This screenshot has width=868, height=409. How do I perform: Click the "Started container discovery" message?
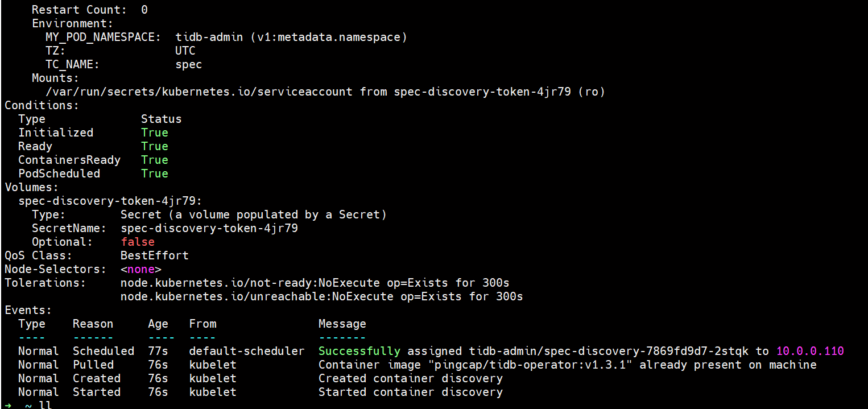point(410,392)
